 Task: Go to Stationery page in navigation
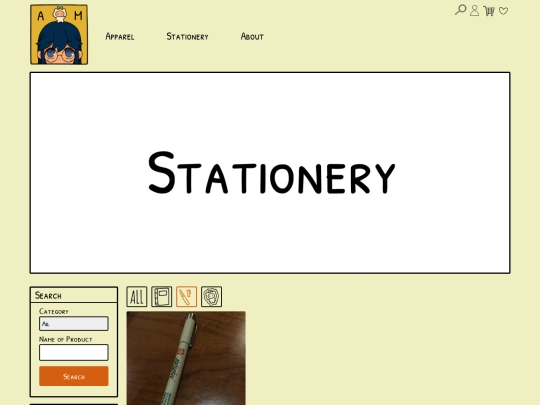tap(187, 36)
